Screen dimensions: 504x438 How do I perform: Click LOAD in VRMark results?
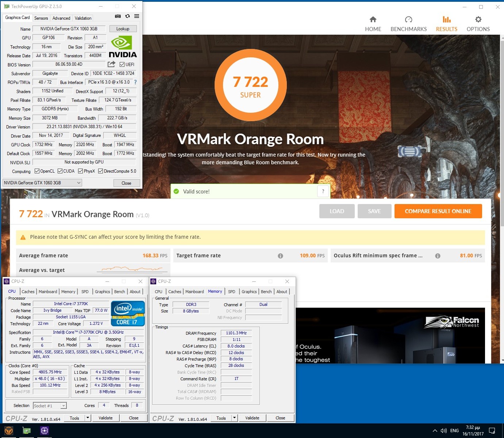[337, 211]
